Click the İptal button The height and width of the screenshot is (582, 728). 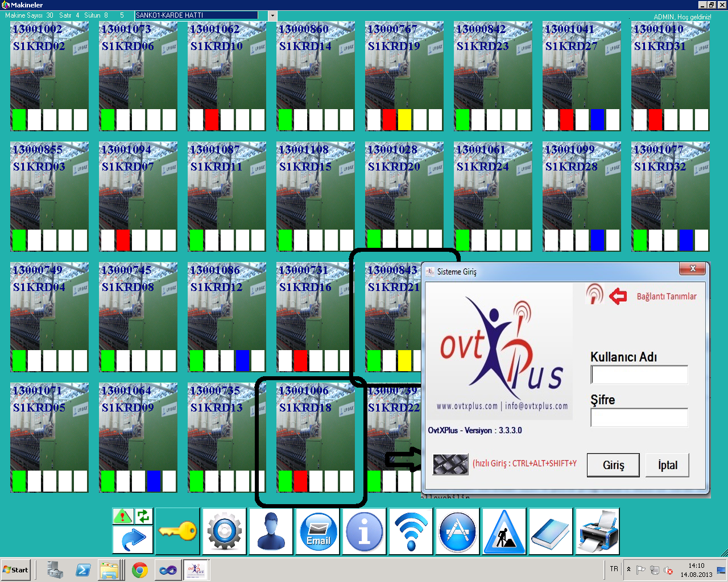(667, 465)
